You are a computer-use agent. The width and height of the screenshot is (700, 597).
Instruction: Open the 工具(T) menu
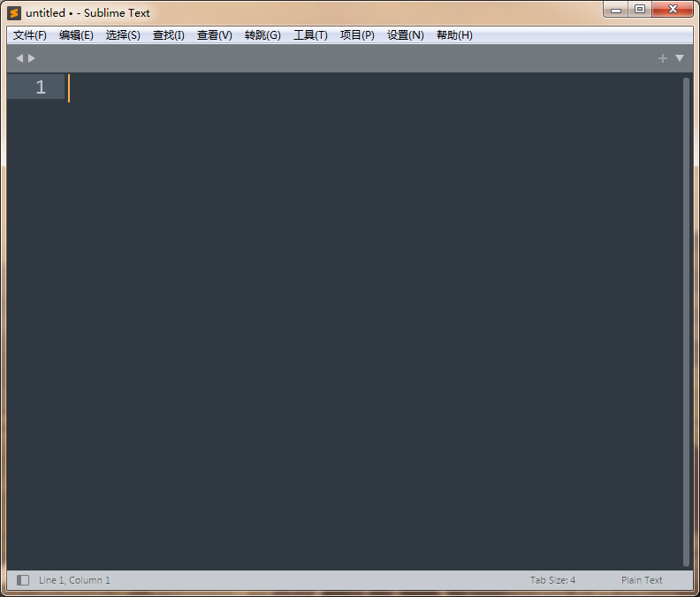pyautogui.click(x=310, y=35)
